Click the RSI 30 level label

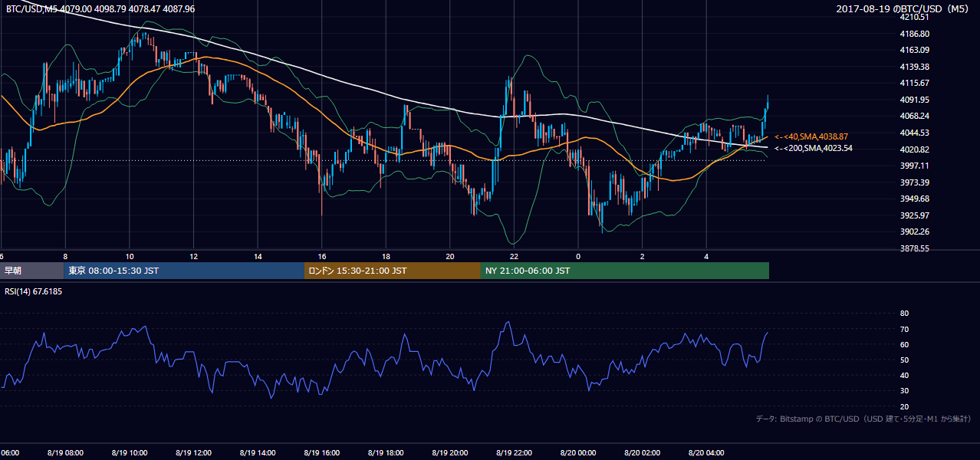(x=904, y=391)
